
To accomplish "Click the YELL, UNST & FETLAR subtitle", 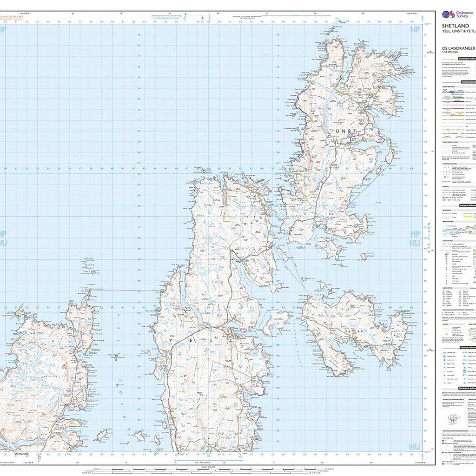I will 458,31.
